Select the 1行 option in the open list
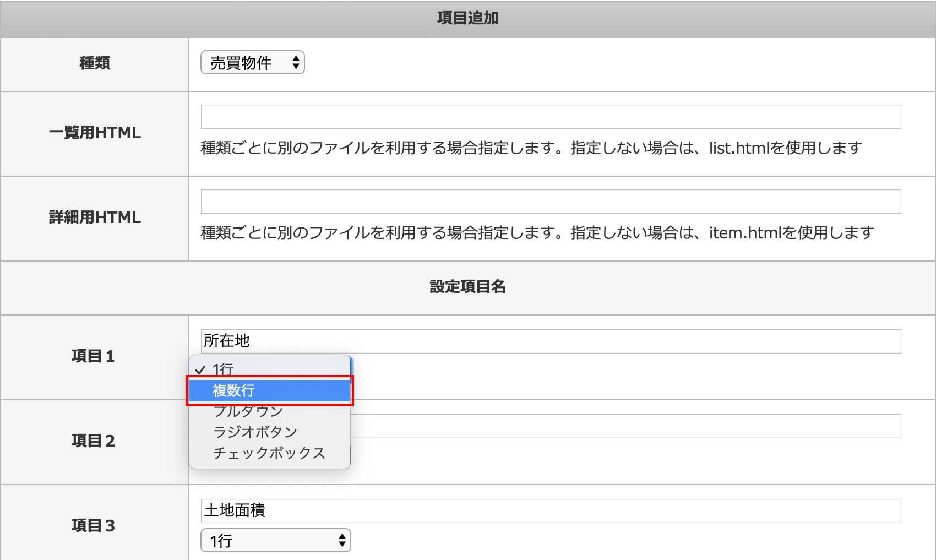 click(x=270, y=368)
